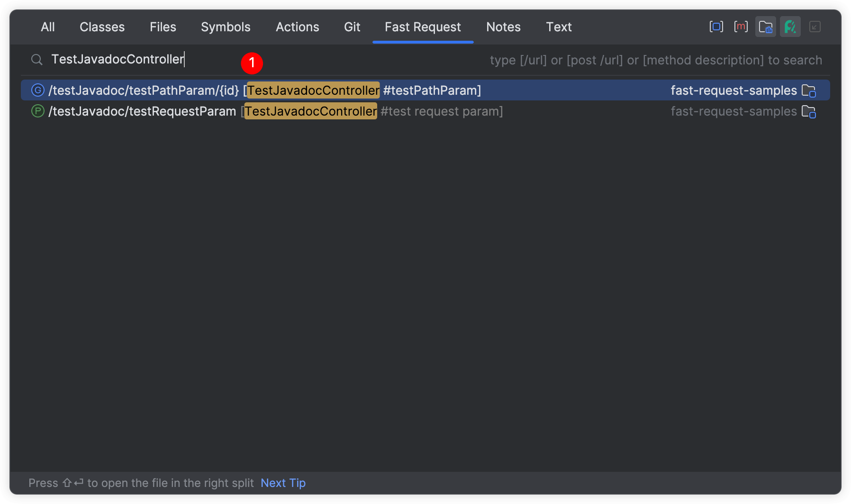Open the Classes tab

(x=102, y=27)
